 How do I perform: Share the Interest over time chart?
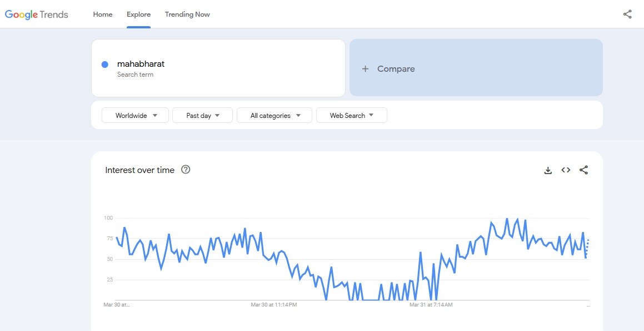(583, 170)
